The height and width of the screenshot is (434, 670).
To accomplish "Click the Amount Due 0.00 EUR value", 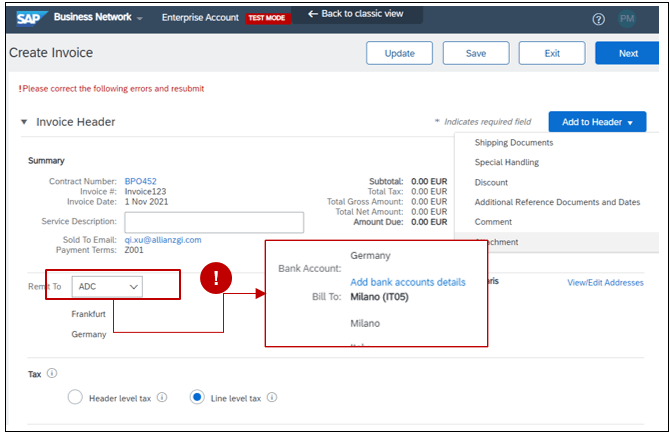I will [x=429, y=222].
